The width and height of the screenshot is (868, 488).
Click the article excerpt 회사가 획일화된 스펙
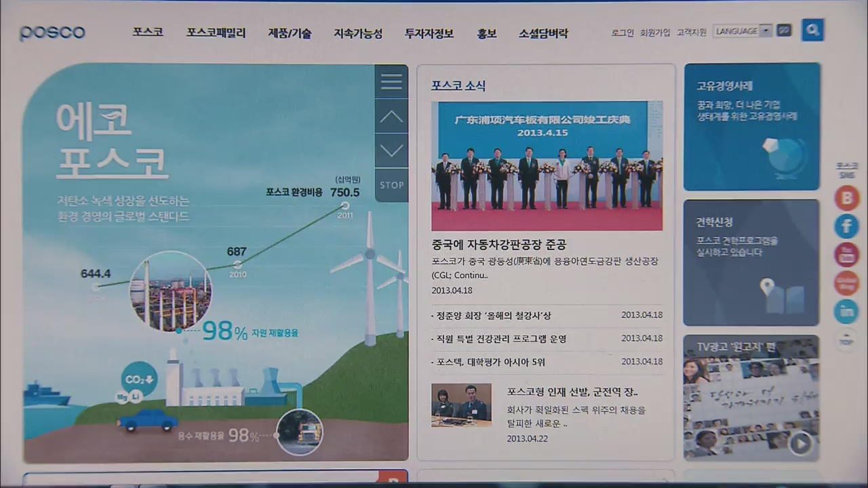click(576, 417)
